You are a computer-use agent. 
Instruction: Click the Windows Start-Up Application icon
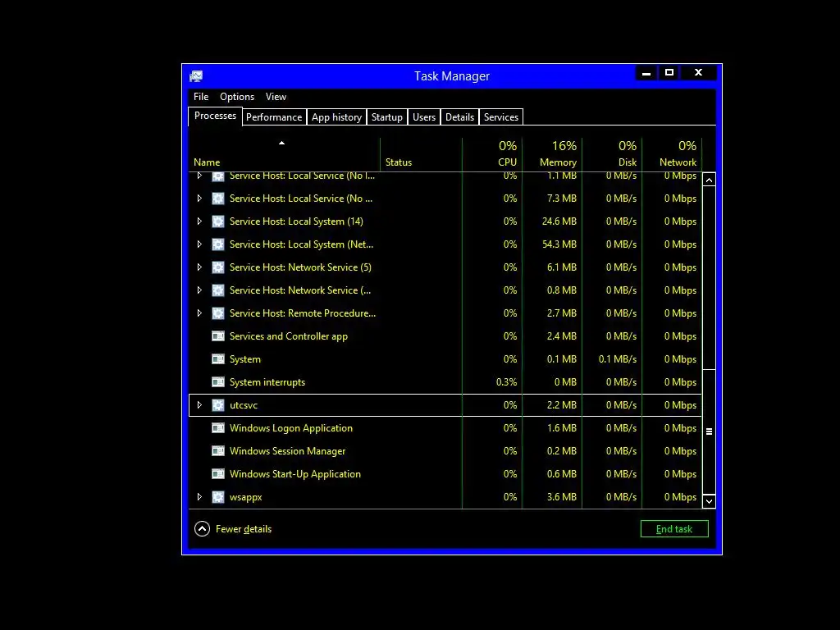coord(218,474)
